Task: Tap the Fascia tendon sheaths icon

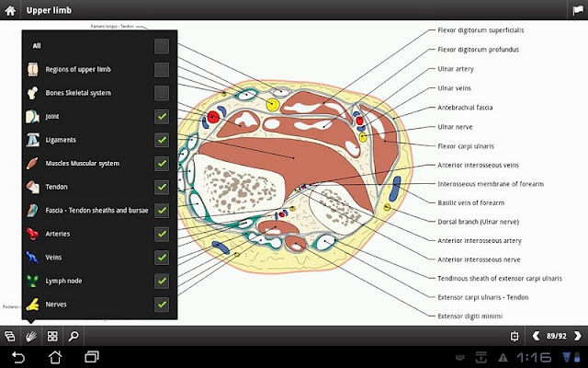Action: coord(33,211)
